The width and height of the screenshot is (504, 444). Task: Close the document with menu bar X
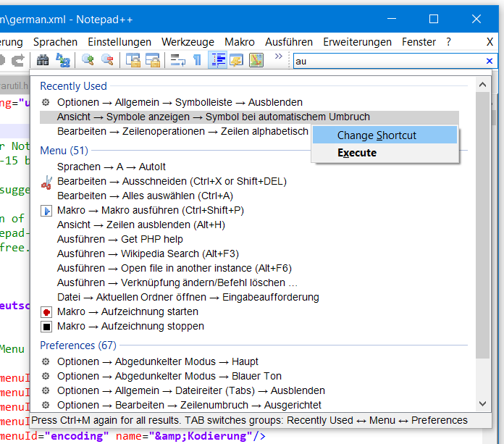490,42
